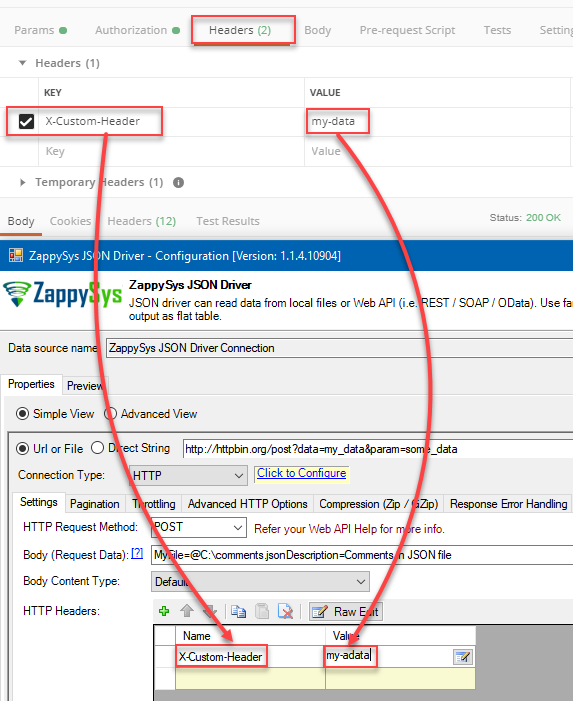Screen dimensions: 573x701
Task: Open Compression (Zip / GZip) tab
Action: 379,504
